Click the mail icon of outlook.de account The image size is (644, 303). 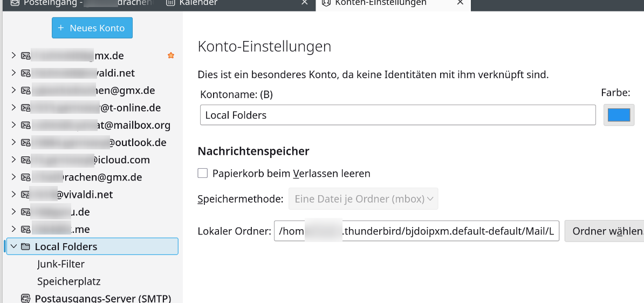25,143
